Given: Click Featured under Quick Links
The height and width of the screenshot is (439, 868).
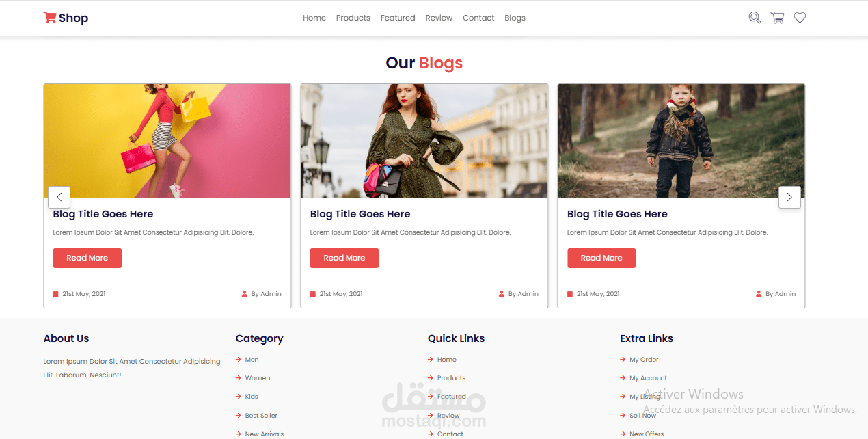Looking at the screenshot, I should pos(447,397).
